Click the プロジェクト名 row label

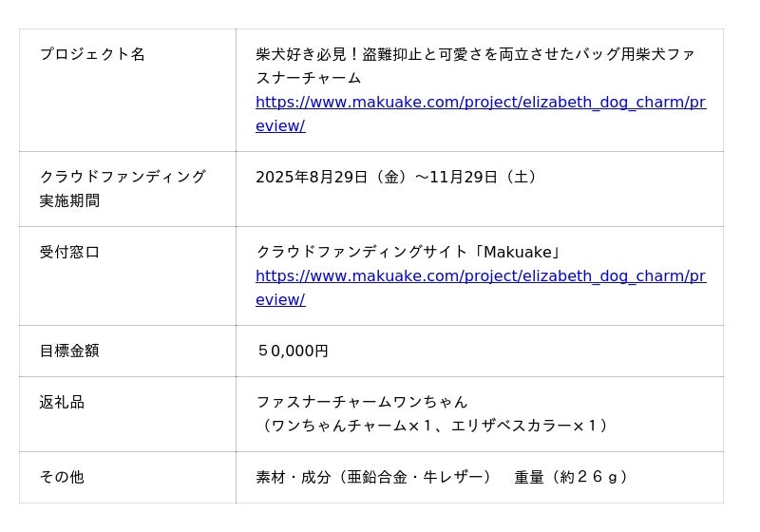click(92, 54)
